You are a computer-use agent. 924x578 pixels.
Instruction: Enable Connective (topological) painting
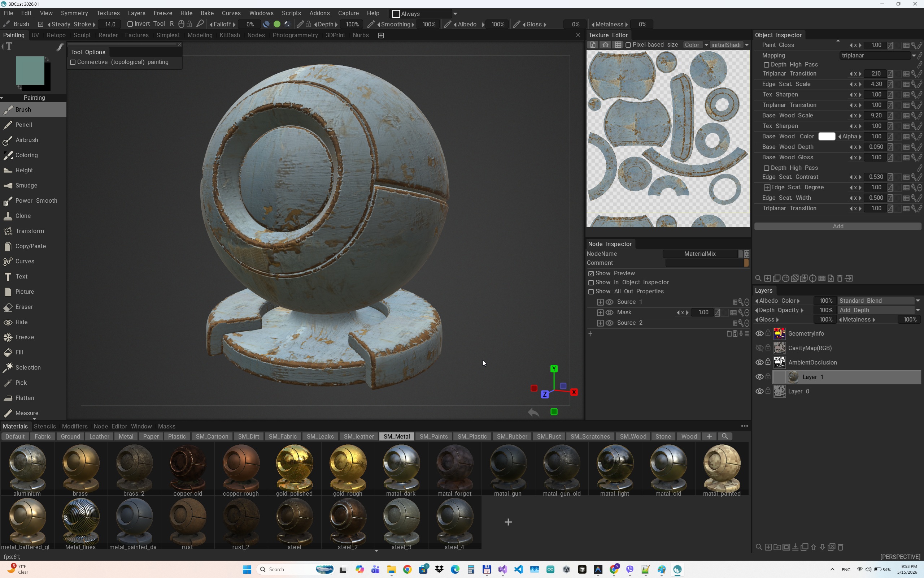[73, 62]
